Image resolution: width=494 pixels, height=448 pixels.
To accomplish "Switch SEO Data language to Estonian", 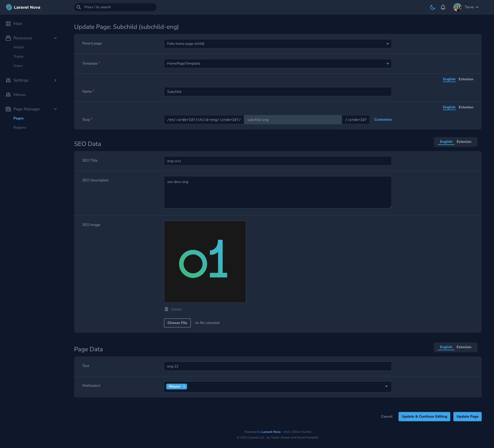I will click(x=464, y=142).
